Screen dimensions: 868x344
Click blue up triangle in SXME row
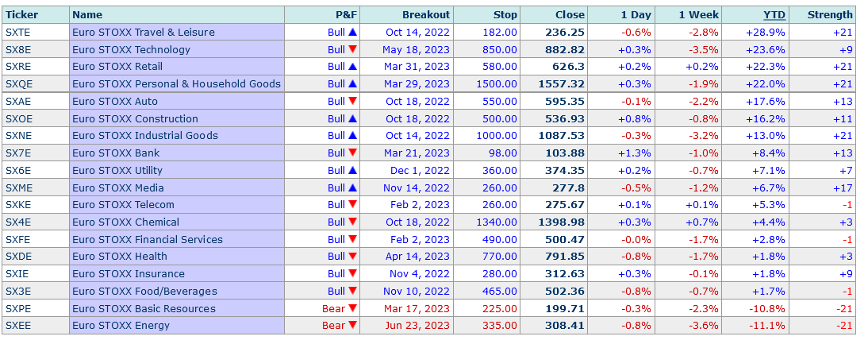[352, 187]
